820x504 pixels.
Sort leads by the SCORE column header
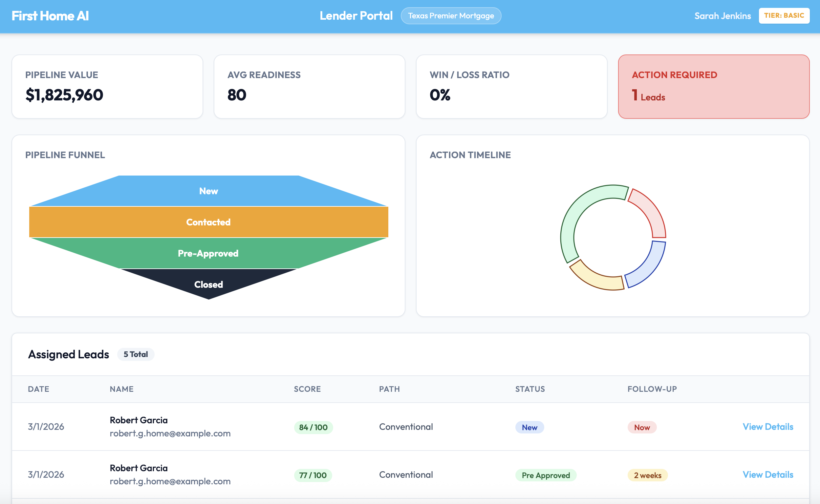pos(307,389)
